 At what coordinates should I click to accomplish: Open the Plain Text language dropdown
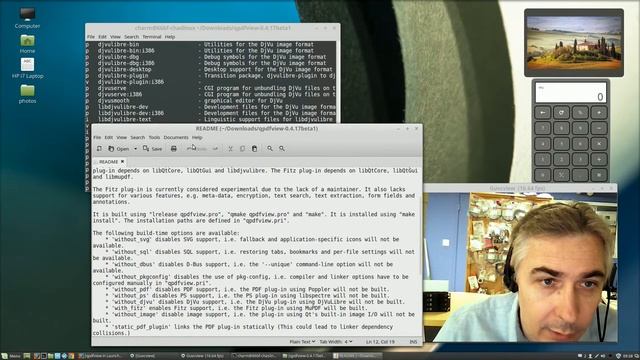pyautogui.click(x=302, y=342)
